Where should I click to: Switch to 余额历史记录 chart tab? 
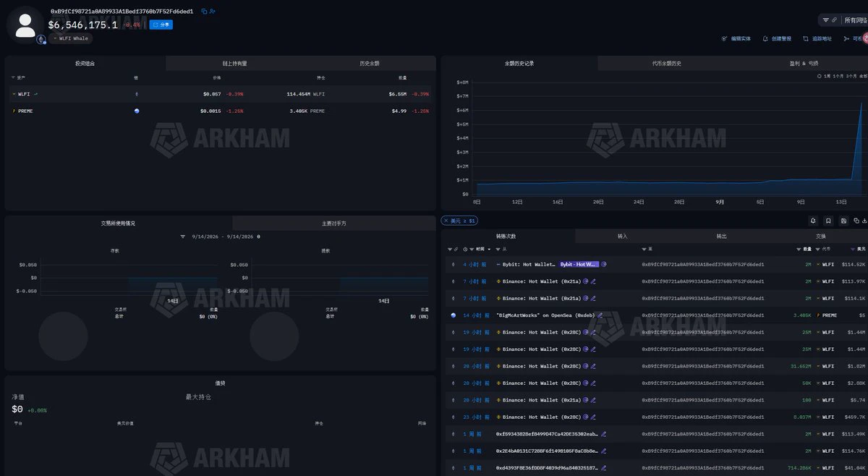[x=519, y=64]
